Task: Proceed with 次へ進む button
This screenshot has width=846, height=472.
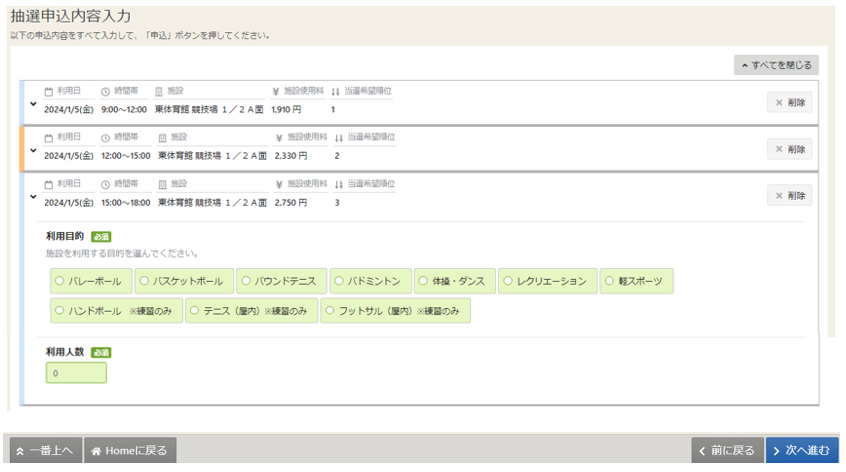Action: pyautogui.click(x=802, y=451)
